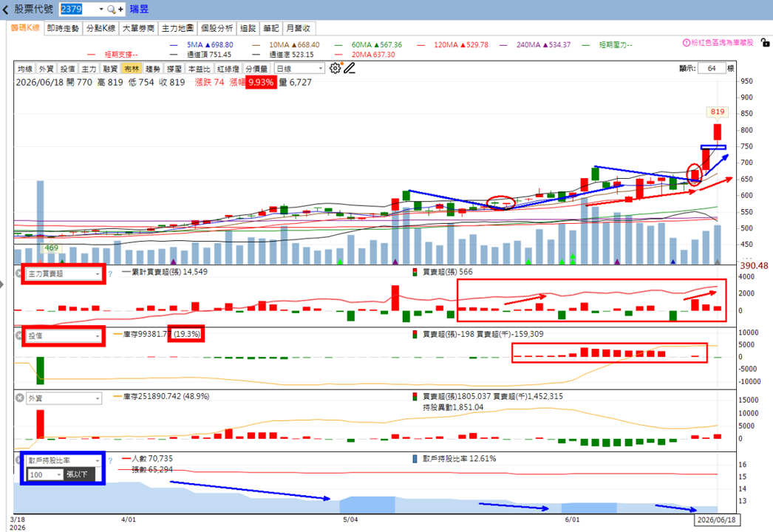Close the 主力買賣超 indicator panel
This screenshot has width=773, height=532.
[x=19, y=273]
